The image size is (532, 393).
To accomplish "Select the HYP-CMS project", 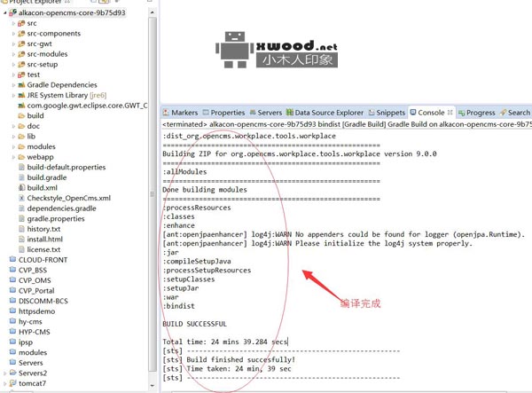I will coord(35,332).
